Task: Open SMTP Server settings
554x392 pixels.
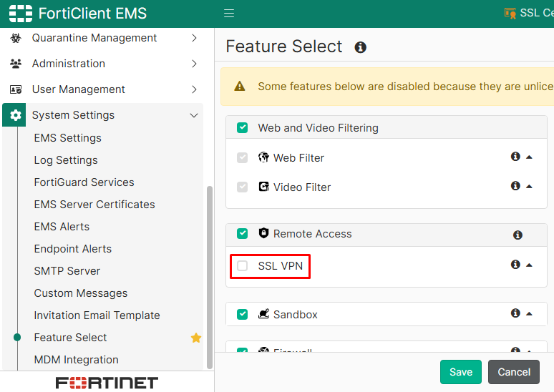Action: coord(67,271)
